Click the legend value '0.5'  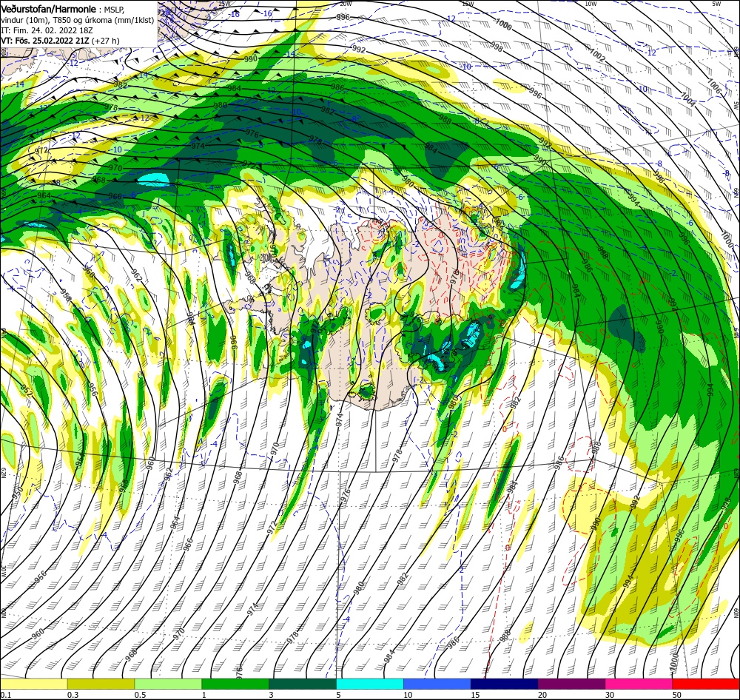pyautogui.click(x=140, y=695)
